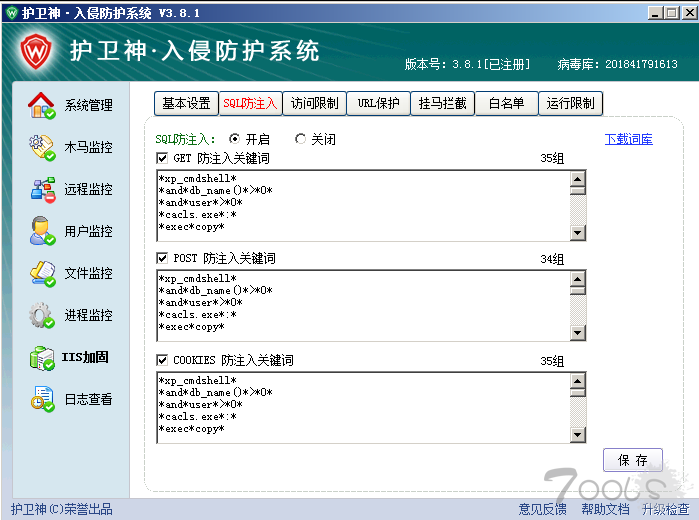Switch to the 基本设置 tab
The image size is (699, 520).
tap(186, 103)
